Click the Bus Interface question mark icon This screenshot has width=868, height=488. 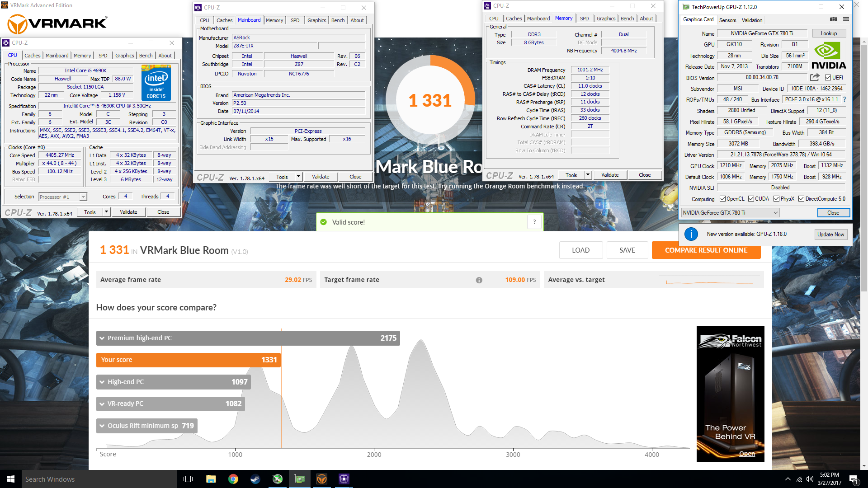844,99
